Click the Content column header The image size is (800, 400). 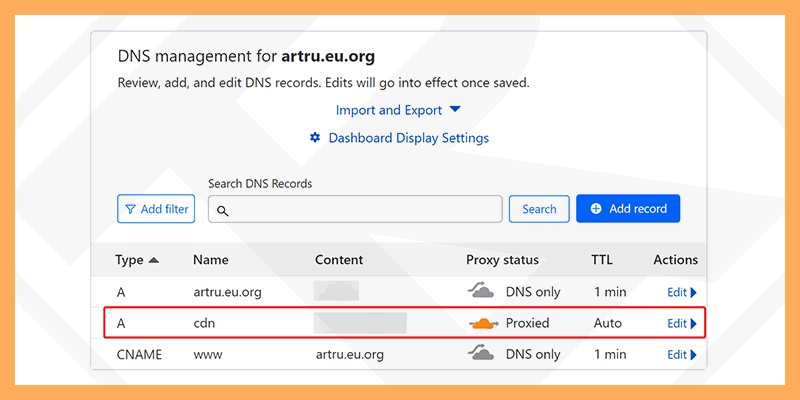339,260
